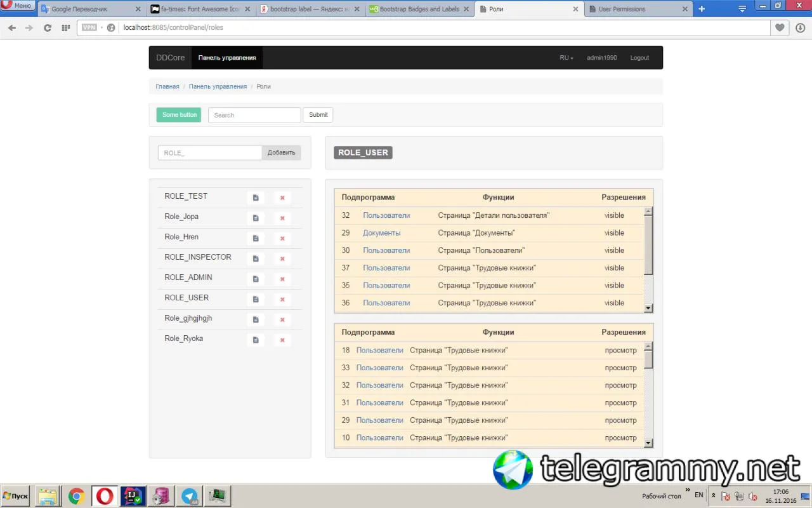This screenshot has height=508, width=812.
Task: Open the document icon in the ROLE_USER list row
Action: pos(256,299)
